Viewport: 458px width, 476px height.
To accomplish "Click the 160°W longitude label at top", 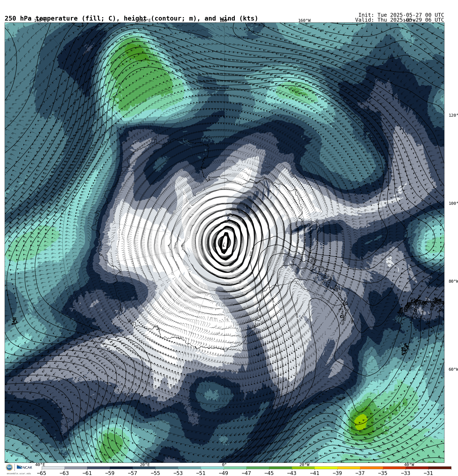I will point(304,20).
